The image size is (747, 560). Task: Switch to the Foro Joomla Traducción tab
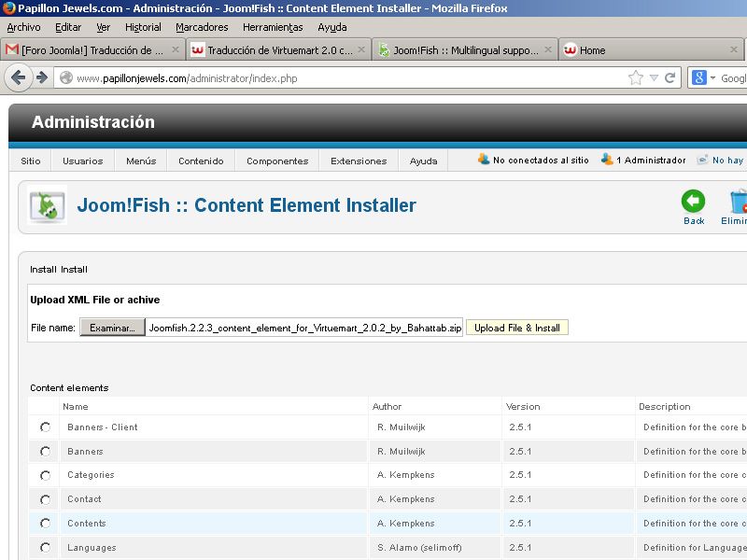(x=93, y=49)
